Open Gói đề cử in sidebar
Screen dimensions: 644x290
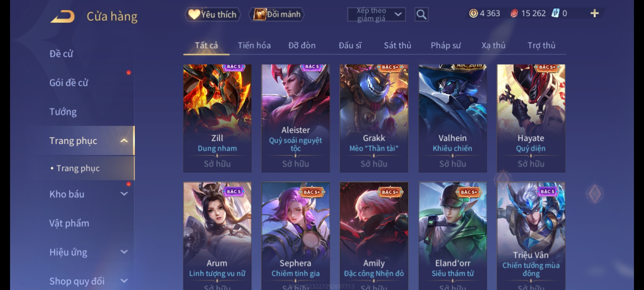pos(69,83)
